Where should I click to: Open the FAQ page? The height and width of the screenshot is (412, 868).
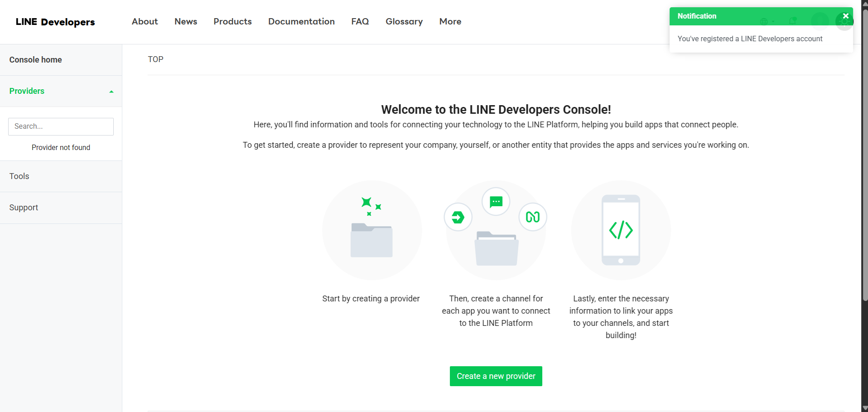pyautogui.click(x=360, y=21)
